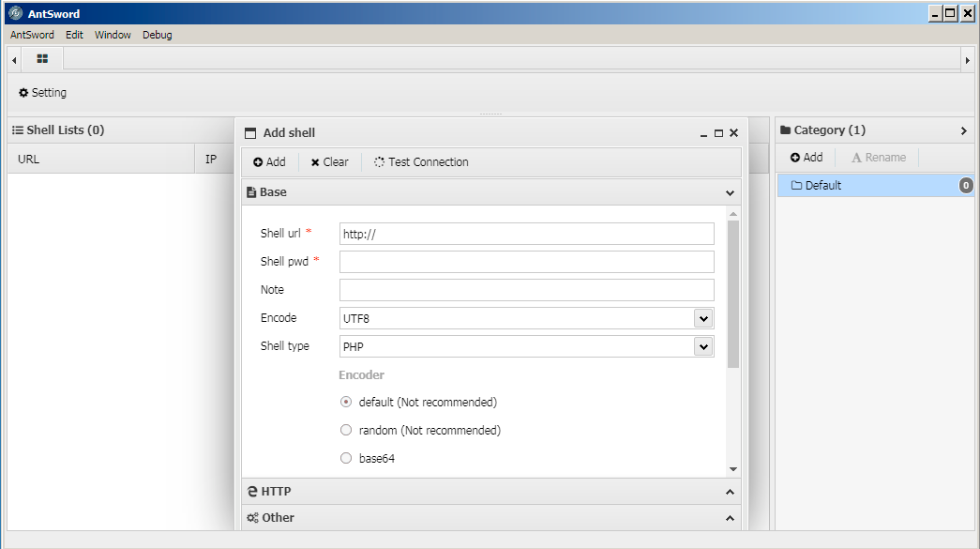Click Add in the Add shell toolbar
Screen dimensions: 980x549
tap(269, 162)
